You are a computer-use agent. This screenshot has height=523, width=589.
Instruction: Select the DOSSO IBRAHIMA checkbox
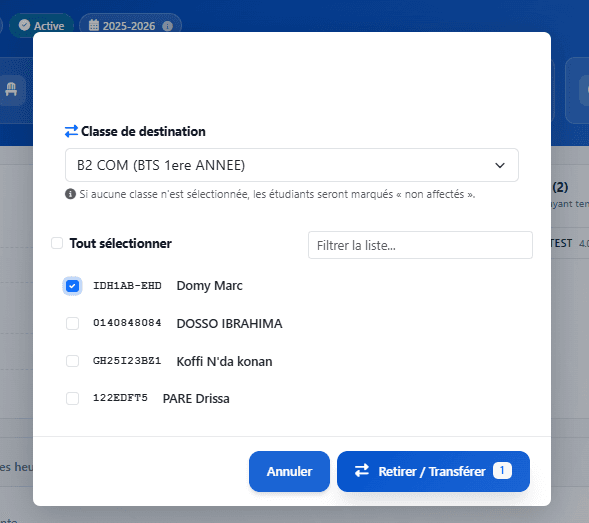click(x=72, y=323)
